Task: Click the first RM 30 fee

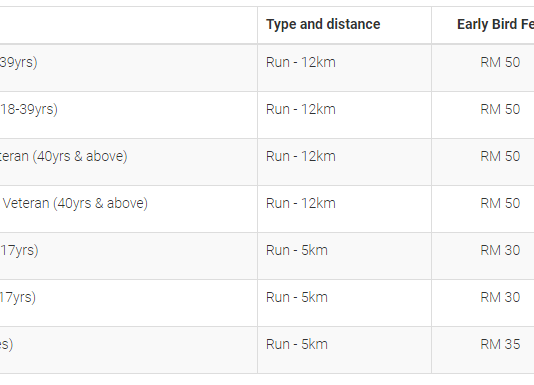Action: click(500, 250)
